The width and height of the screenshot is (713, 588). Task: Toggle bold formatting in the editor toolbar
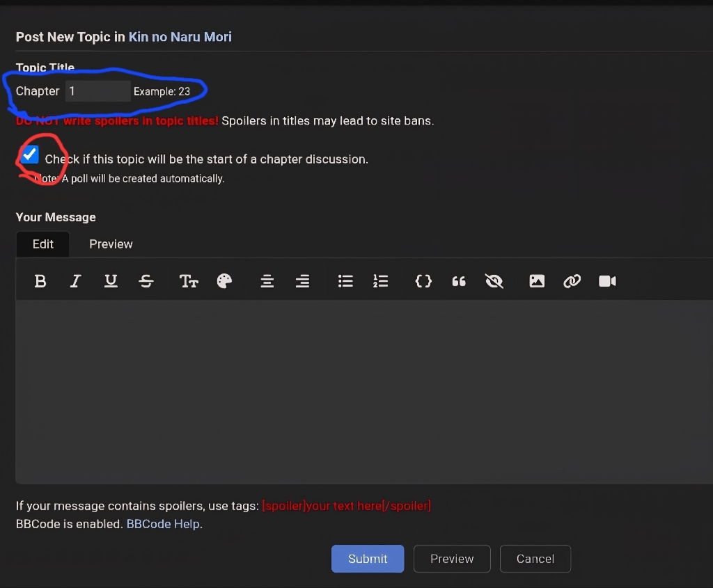pyautogui.click(x=40, y=281)
